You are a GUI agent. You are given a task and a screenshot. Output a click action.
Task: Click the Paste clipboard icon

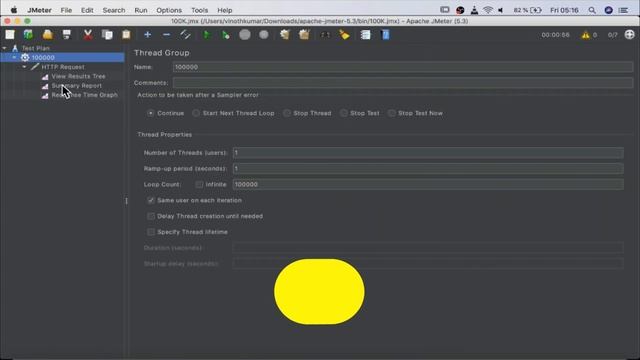click(126, 35)
